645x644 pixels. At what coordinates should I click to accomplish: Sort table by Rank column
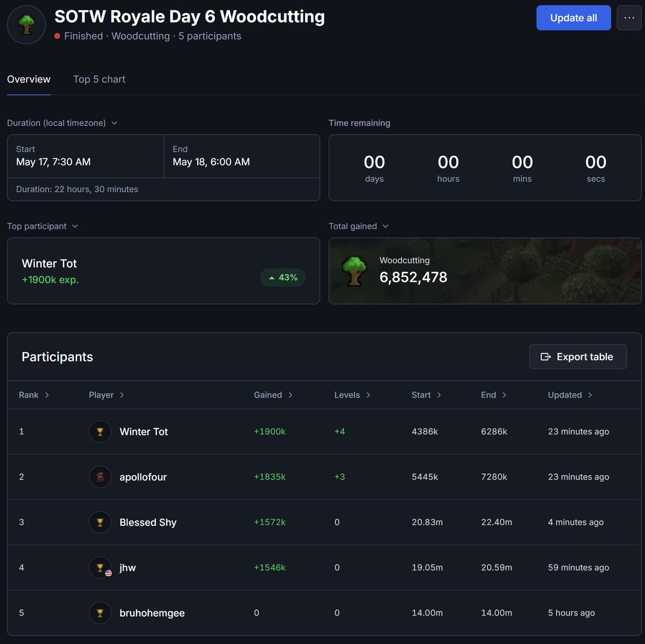(34, 395)
